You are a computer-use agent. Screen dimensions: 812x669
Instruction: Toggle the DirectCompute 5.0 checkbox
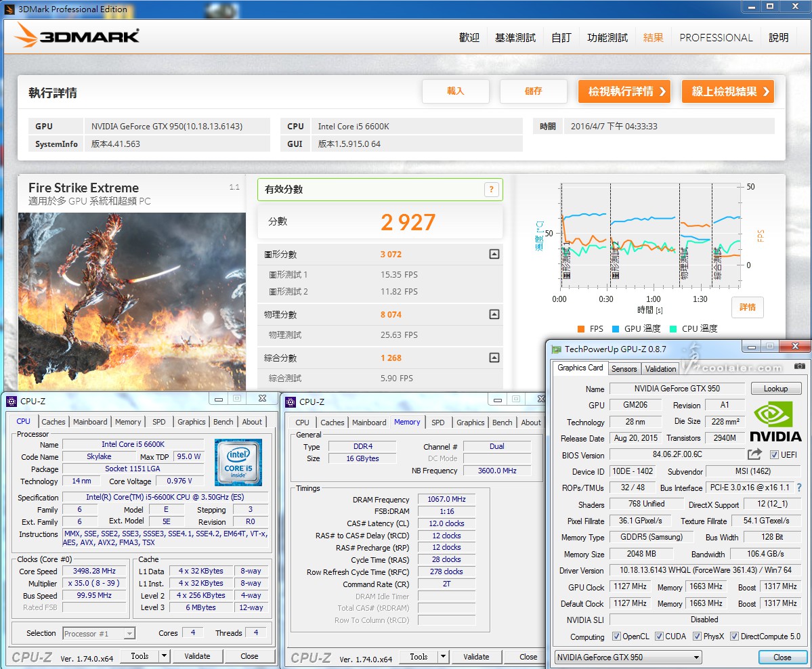[734, 636]
